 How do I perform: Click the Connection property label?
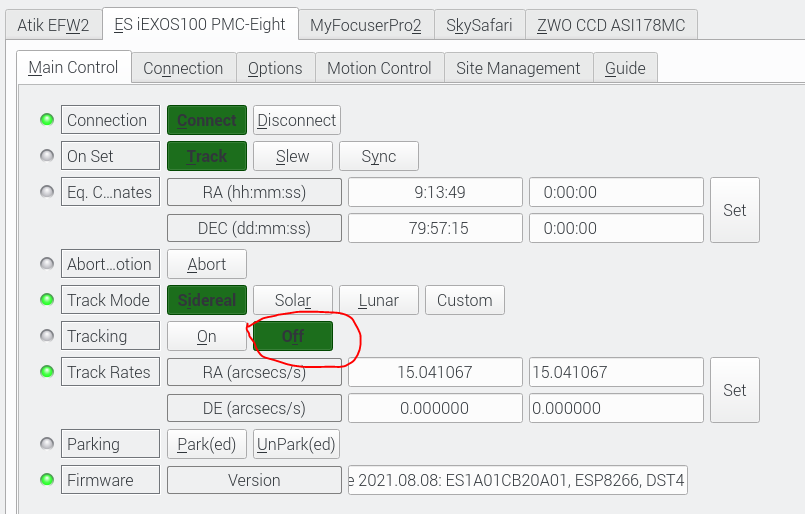click(110, 120)
